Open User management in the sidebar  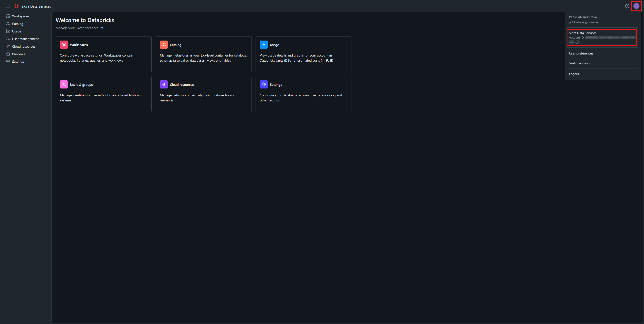25,39
